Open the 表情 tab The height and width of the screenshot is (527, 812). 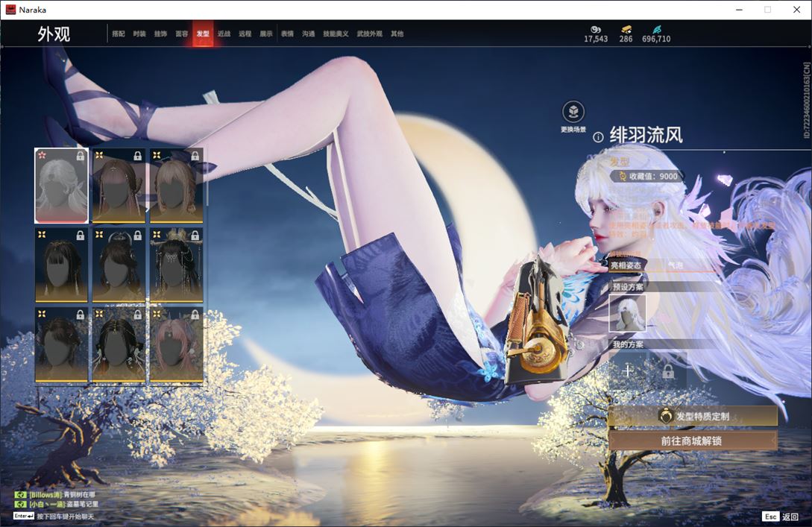[x=287, y=34]
